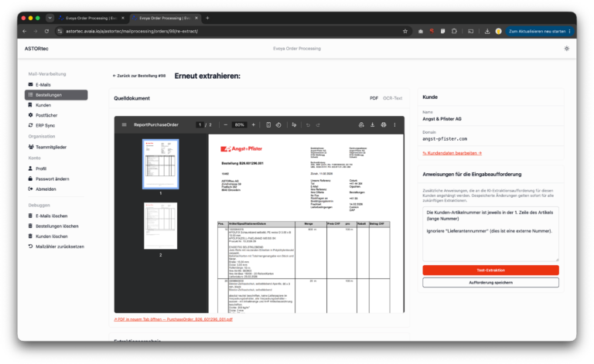Click the PDF page number field

coord(200,125)
